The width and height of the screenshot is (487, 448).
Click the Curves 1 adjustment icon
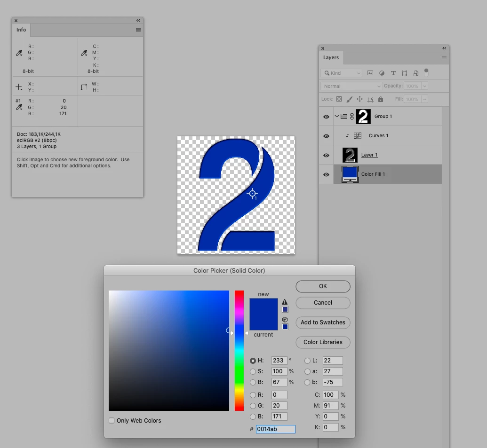point(358,135)
